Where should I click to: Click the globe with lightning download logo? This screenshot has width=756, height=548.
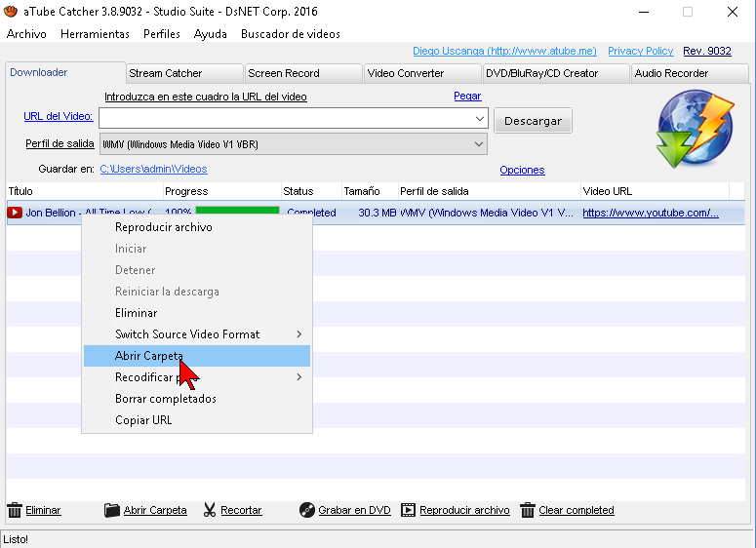coord(695,128)
